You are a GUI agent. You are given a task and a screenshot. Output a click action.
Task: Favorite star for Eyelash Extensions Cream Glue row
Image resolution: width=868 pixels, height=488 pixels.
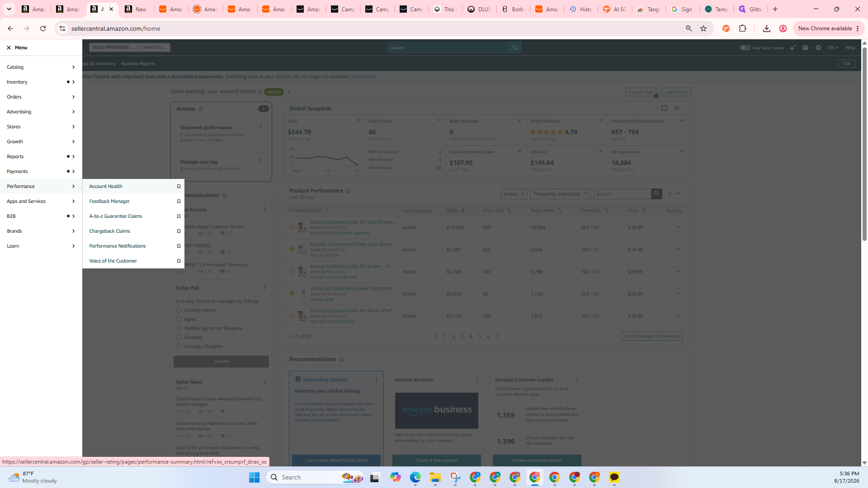[x=292, y=249]
